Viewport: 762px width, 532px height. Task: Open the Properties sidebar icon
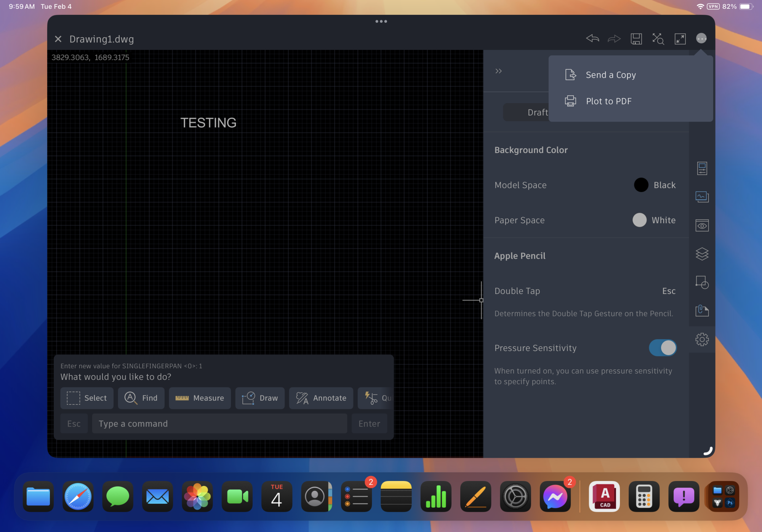(702, 168)
